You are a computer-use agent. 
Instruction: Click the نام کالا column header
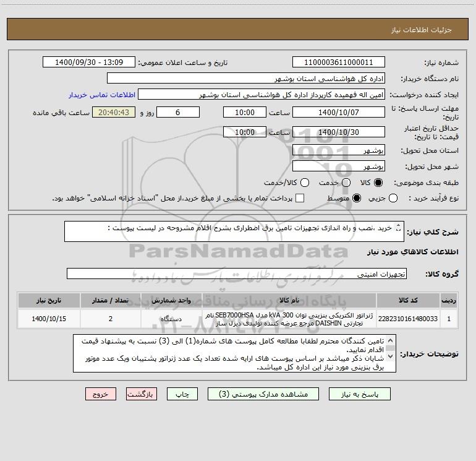click(289, 301)
